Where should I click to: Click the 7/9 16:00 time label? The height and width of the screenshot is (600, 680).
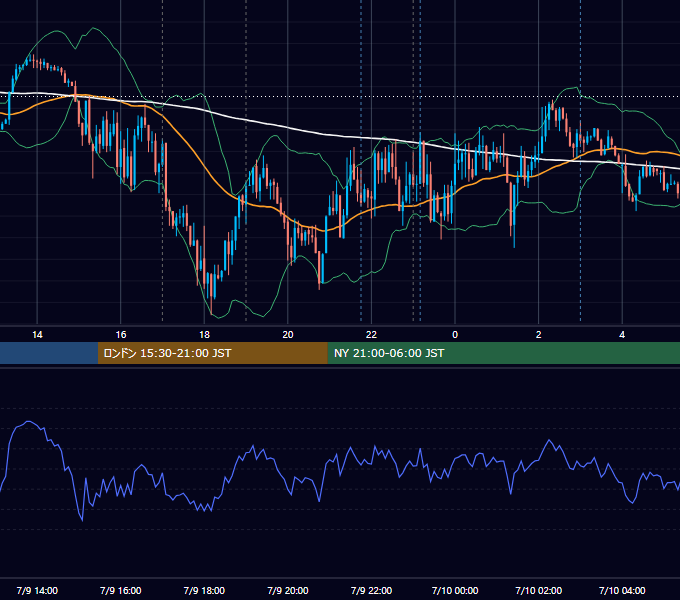[x=121, y=590]
